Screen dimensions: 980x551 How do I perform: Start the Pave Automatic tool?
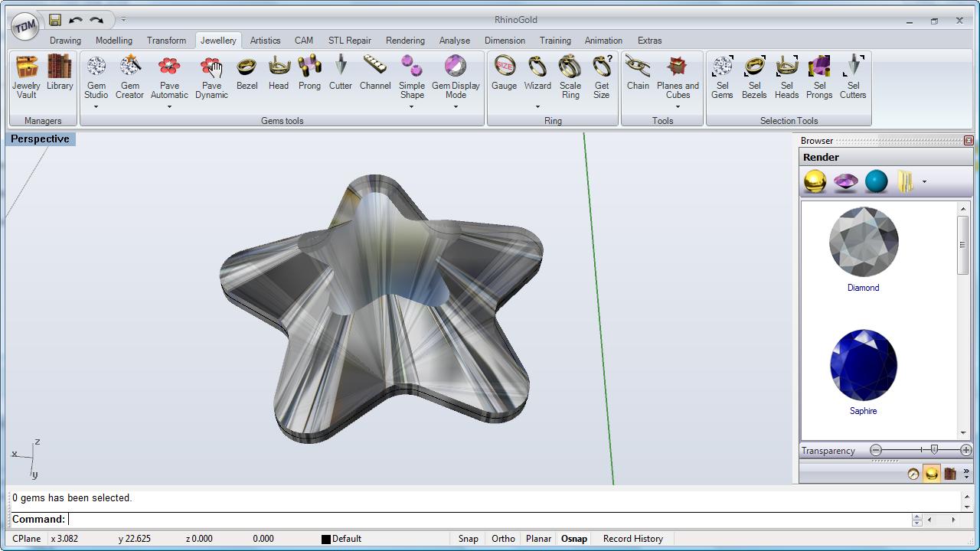pyautogui.click(x=169, y=77)
